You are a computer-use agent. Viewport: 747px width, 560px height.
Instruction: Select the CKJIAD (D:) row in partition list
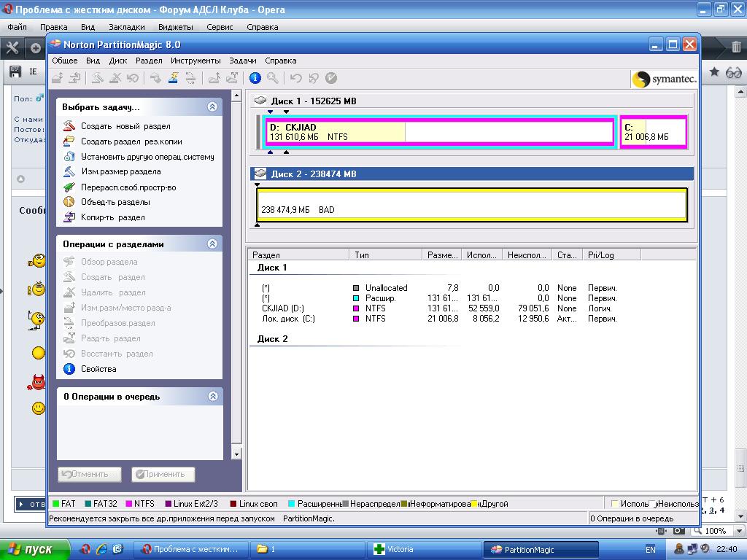[285, 308]
